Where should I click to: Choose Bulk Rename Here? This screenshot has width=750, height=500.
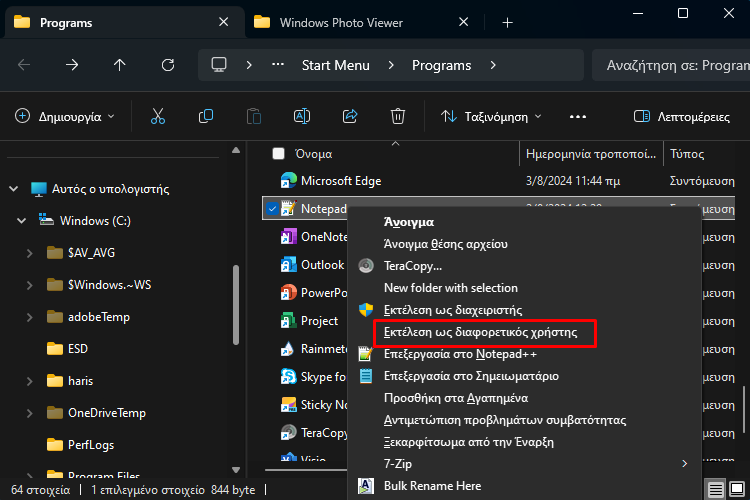click(524, 486)
